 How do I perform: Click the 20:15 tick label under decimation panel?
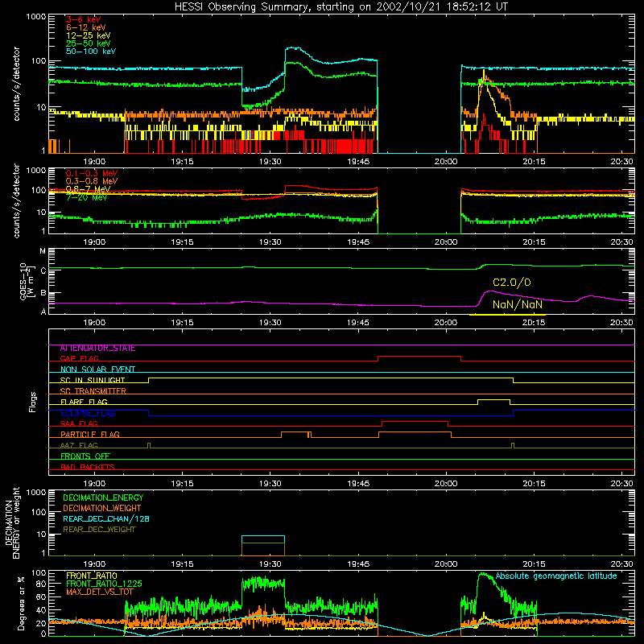click(534, 564)
